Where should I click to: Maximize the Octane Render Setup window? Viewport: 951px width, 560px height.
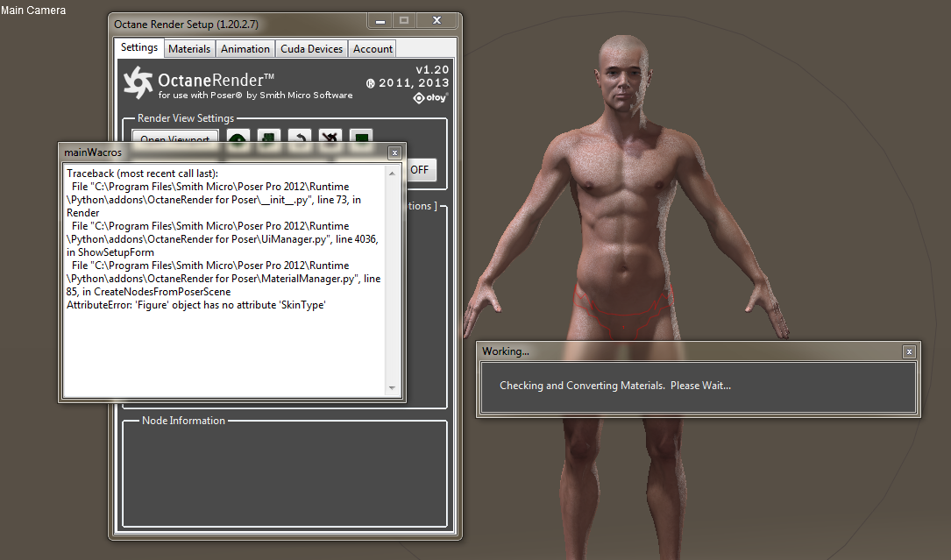point(404,21)
